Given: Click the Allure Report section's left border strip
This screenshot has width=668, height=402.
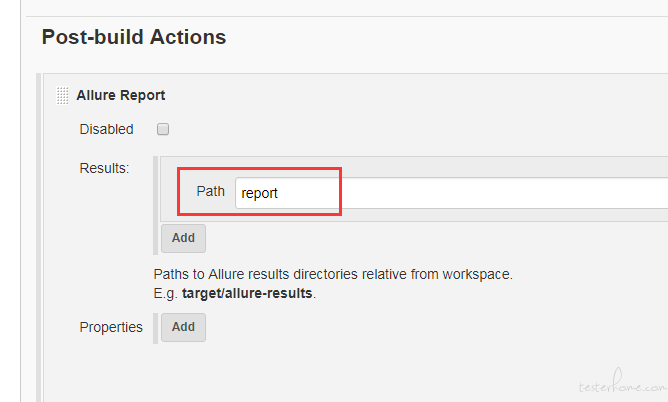Looking at the screenshot, I should [x=39, y=238].
